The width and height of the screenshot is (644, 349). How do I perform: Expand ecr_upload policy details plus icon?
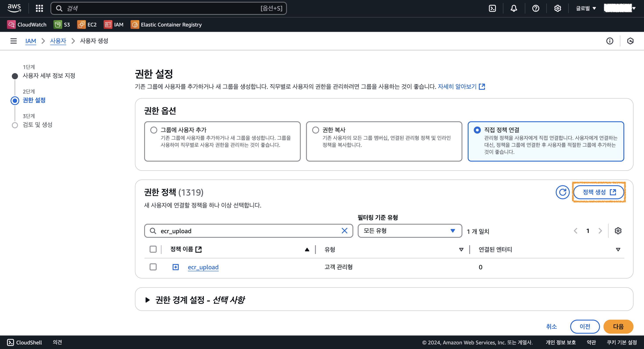(x=176, y=267)
